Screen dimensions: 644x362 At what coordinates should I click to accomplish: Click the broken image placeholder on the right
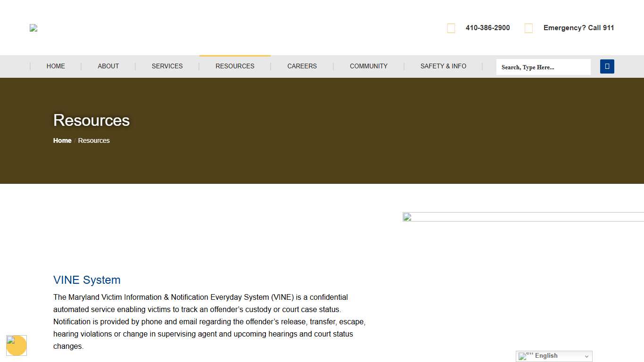pyautogui.click(x=406, y=217)
